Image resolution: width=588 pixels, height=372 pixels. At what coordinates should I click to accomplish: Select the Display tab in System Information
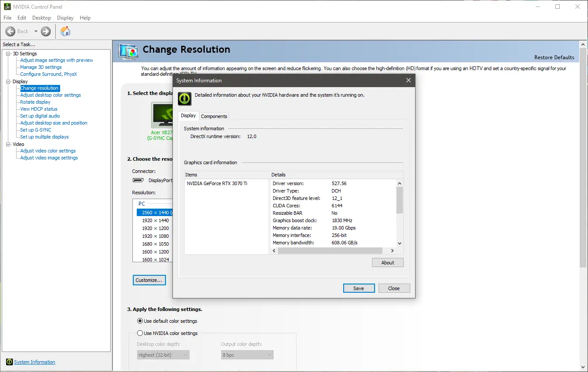pos(188,115)
